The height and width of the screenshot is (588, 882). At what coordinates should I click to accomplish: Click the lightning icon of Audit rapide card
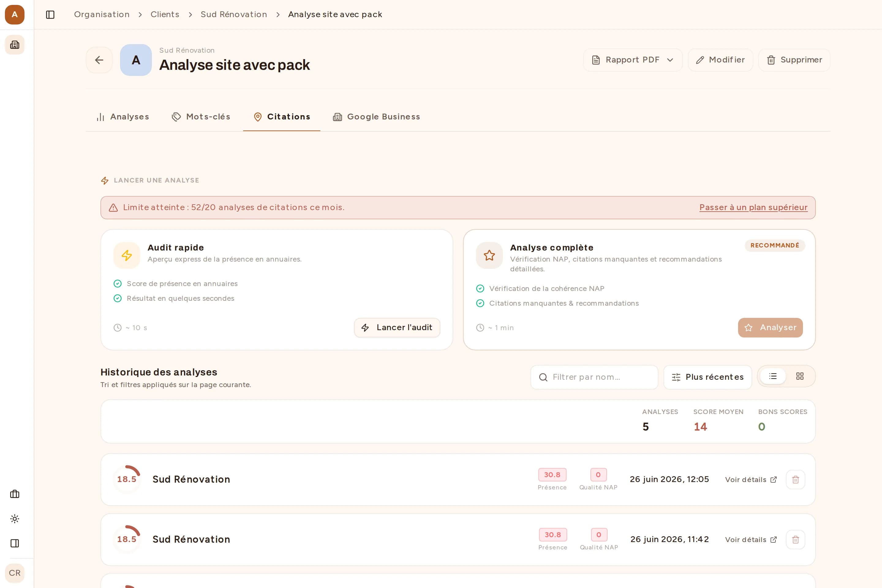[x=127, y=255]
